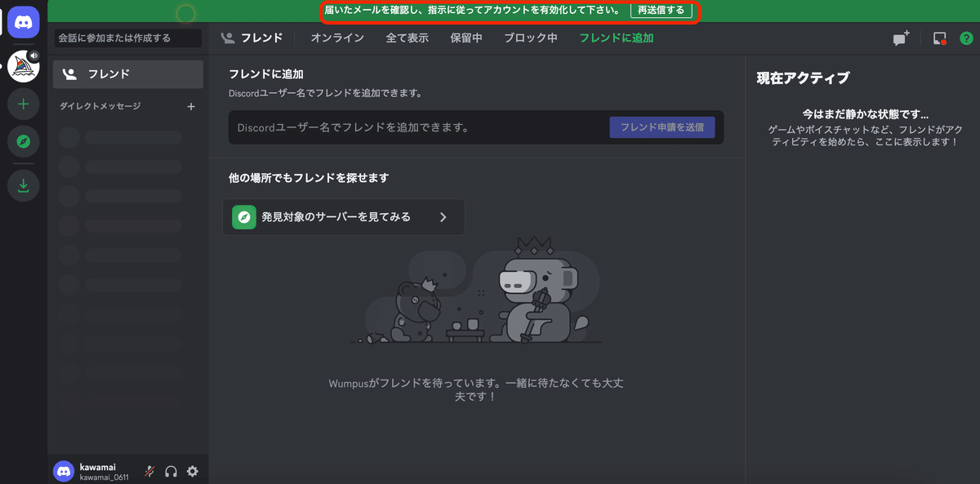Click the 他の場所でもフレンドを探せます heading
The width and height of the screenshot is (980, 484).
click(309, 177)
